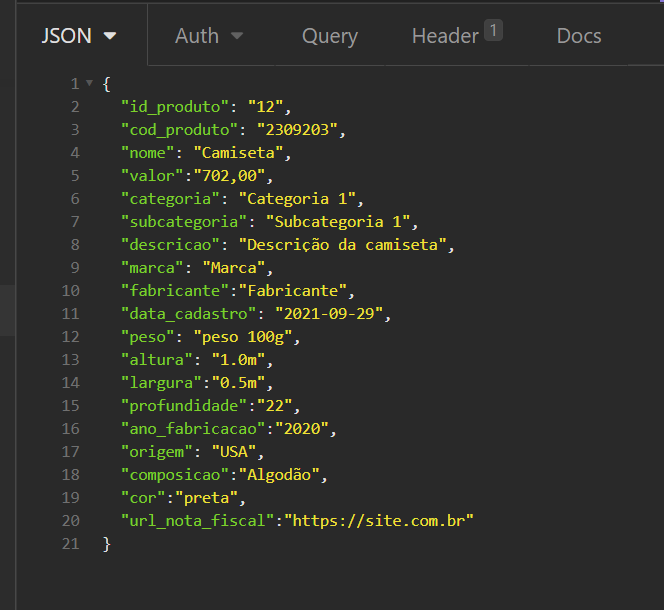The height and width of the screenshot is (610, 664).
Task: Click the "0.5m" largura value
Action: (238, 383)
